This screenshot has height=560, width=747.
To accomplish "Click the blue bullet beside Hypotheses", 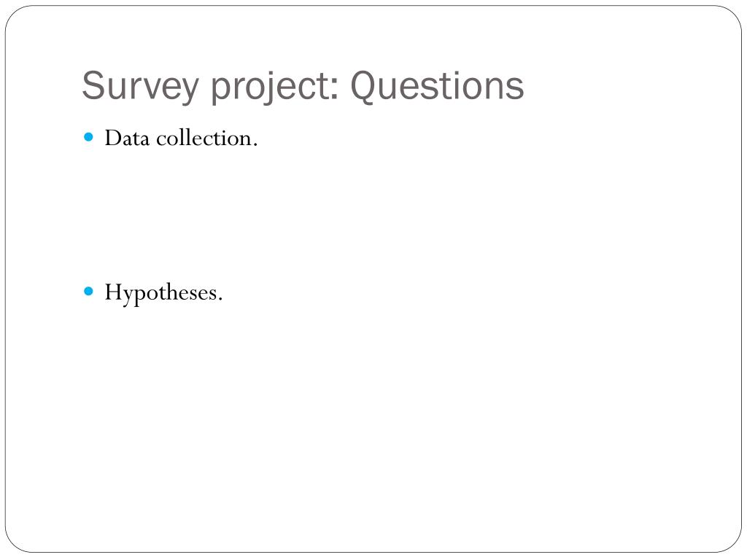I will click(88, 292).
